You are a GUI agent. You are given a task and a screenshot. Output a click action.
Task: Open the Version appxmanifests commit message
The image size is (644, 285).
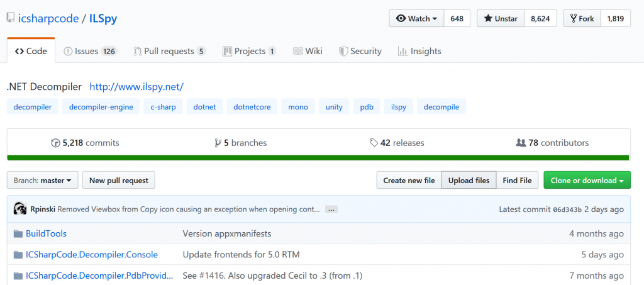point(226,233)
